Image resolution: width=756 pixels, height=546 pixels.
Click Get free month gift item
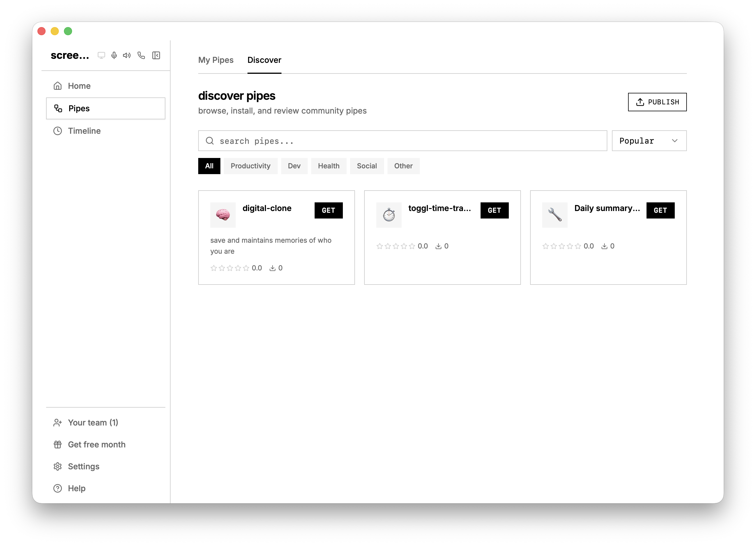click(x=96, y=445)
